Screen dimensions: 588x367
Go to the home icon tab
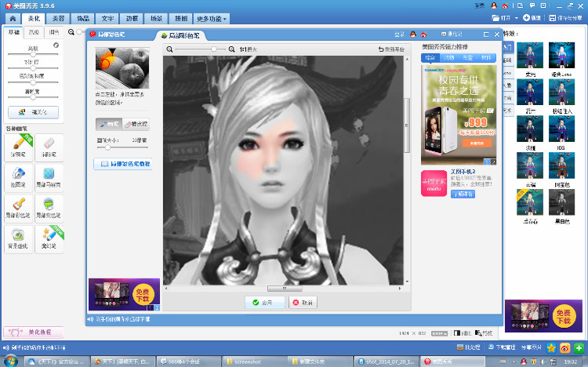[x=13, y=18]
